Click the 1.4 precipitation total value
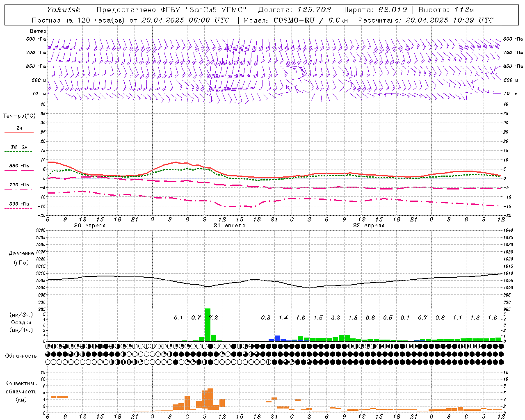 pyautogui.click(x=283, y=317)
